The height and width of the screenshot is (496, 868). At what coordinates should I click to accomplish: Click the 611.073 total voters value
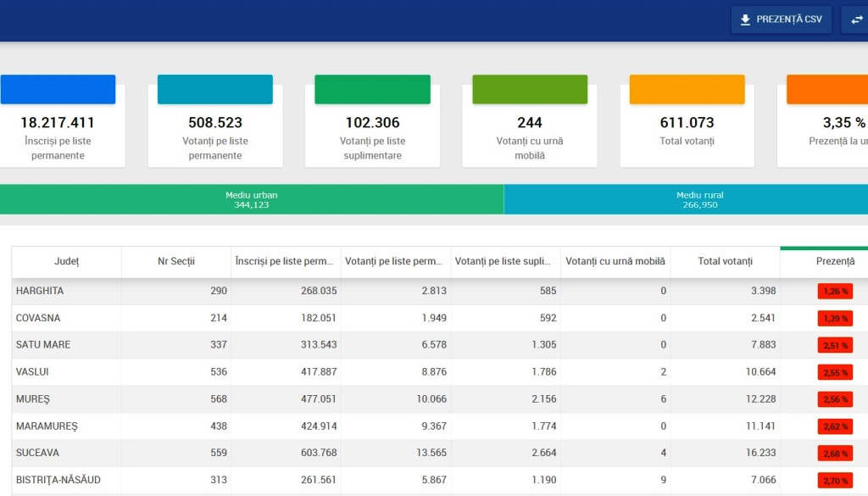click(x=687, y=122)
